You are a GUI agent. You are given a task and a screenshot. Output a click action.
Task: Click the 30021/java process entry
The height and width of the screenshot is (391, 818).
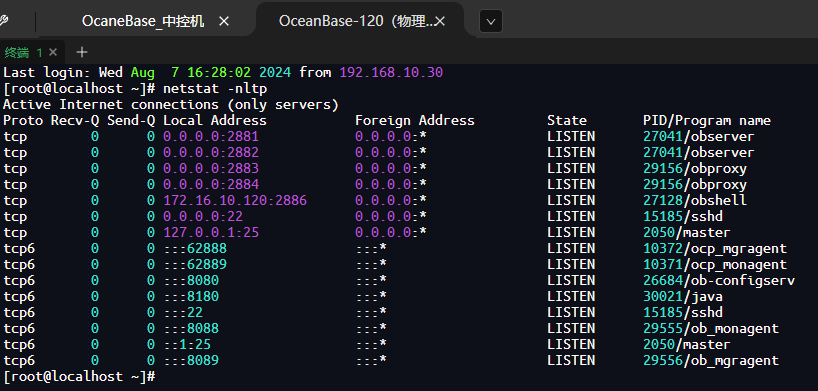(683, 297)
